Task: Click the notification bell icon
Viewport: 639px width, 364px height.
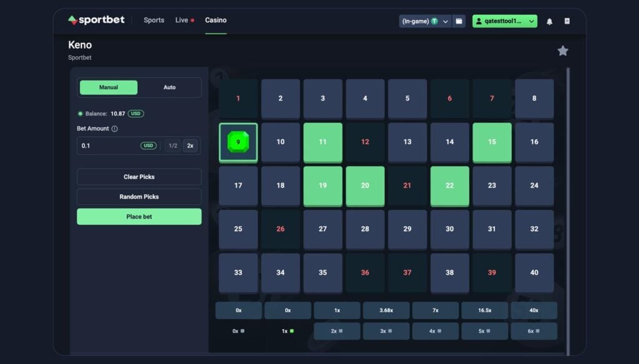Action: tap(549, 21)
